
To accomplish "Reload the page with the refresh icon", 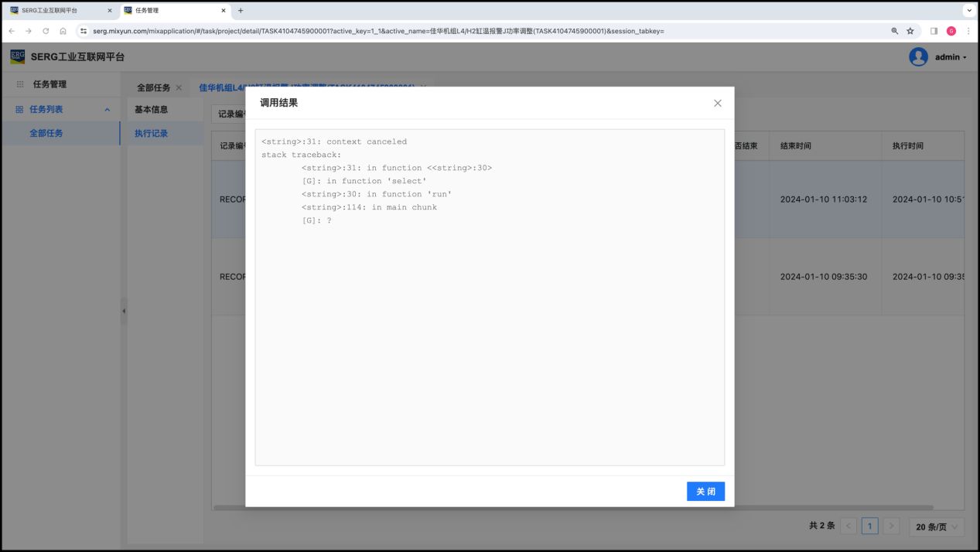I will tap(46, 31).
